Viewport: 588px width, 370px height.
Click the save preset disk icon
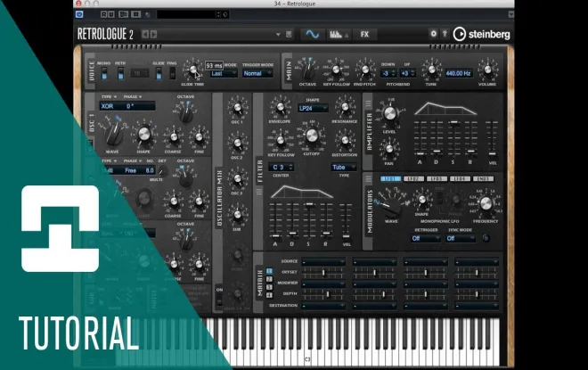coord(289,35)
